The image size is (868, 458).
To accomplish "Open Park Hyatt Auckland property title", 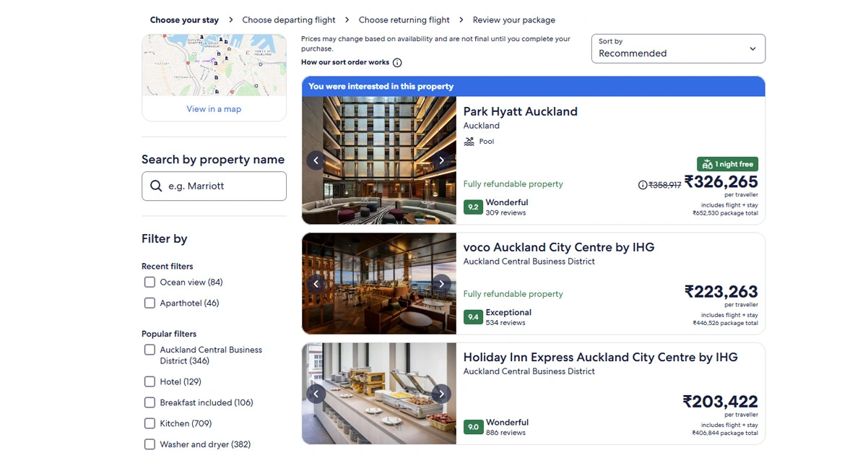I will point(520,111).
